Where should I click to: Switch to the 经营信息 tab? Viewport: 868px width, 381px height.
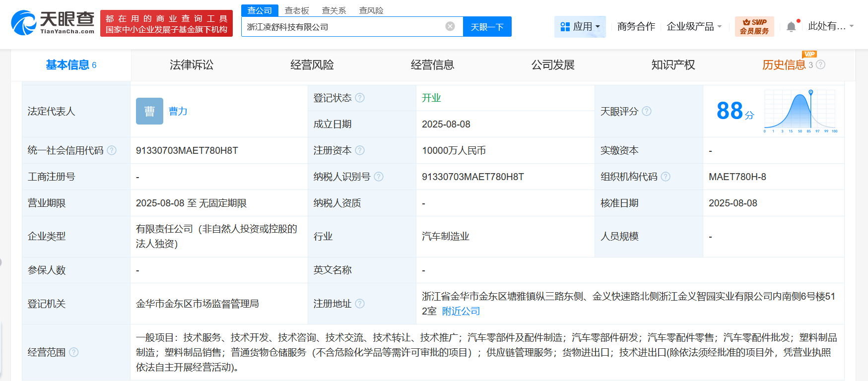(x=432, y=65)
